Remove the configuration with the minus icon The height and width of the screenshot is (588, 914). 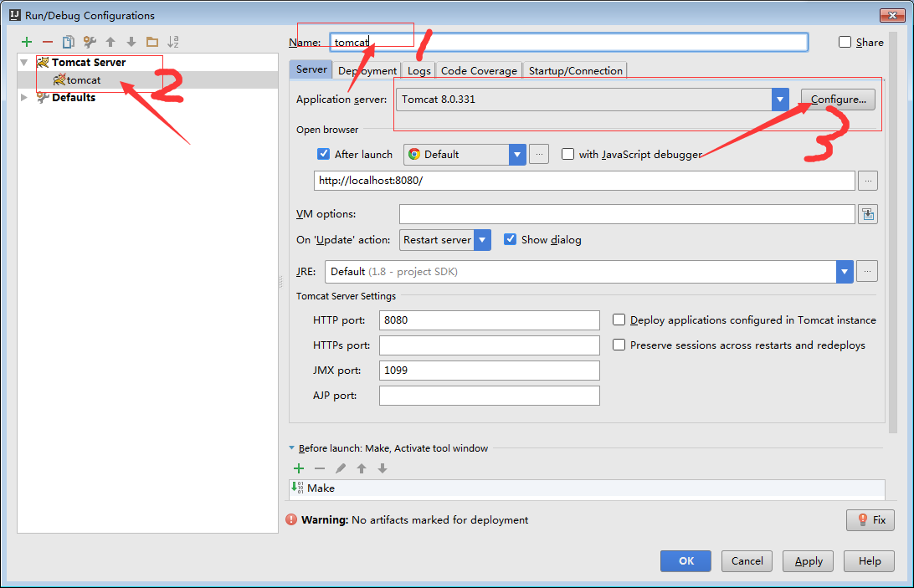tap(48, 42)
